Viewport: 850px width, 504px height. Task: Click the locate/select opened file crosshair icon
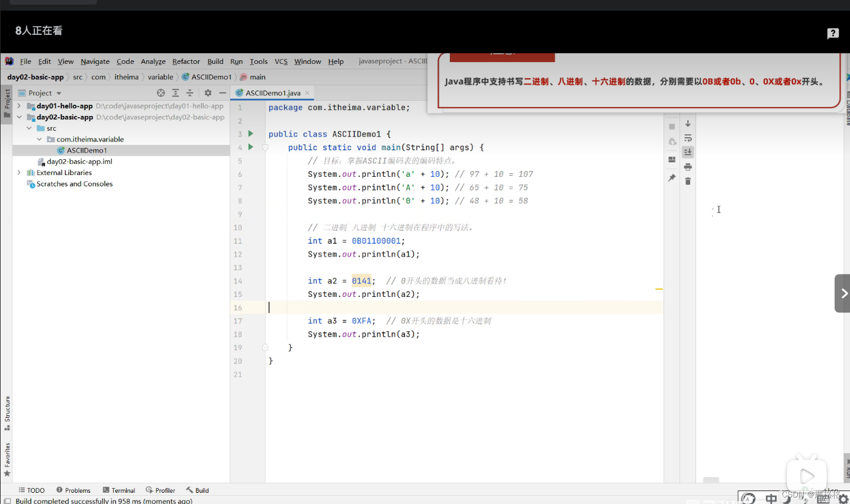coord(160,93)
